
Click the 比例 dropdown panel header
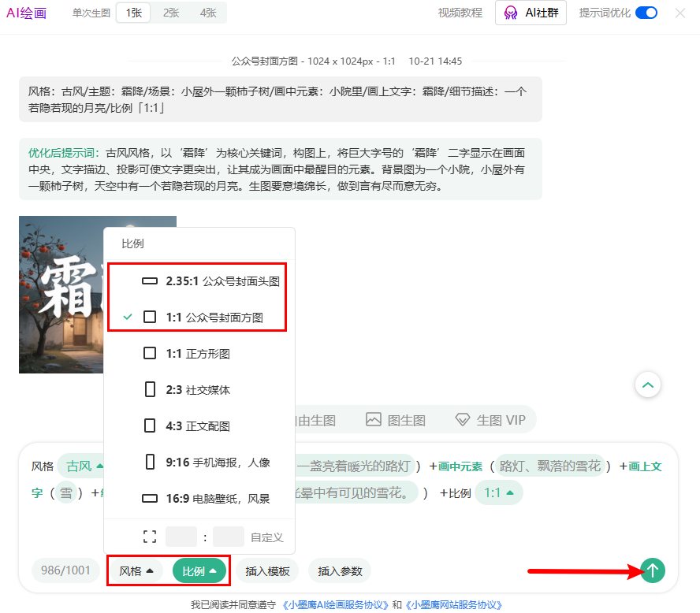[x=132, y=243]
